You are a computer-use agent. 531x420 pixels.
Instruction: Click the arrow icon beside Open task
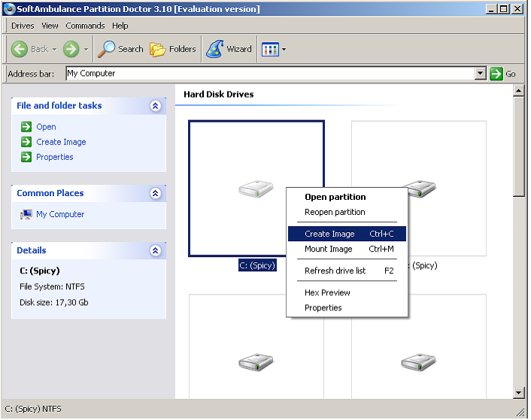click(26, 127)
